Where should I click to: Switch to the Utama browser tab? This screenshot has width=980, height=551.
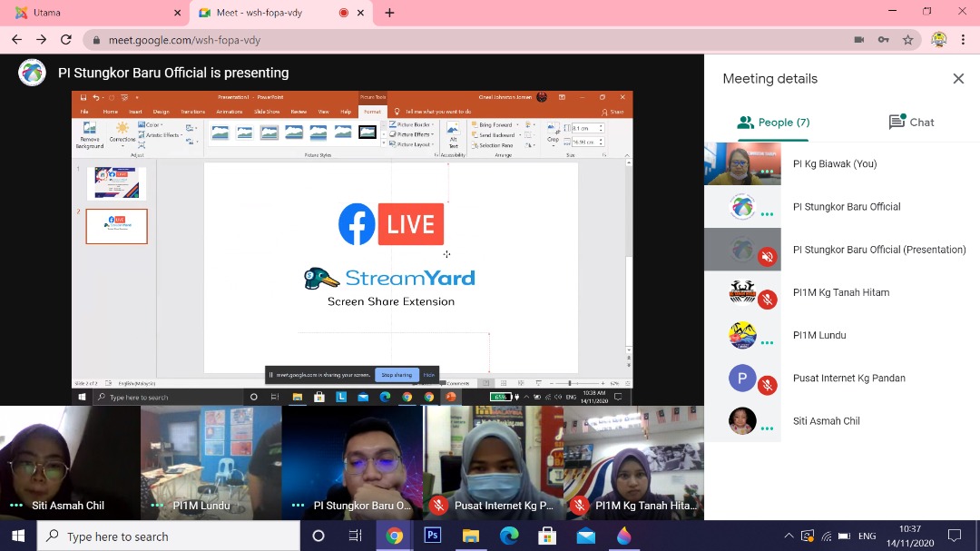point(91,13)
